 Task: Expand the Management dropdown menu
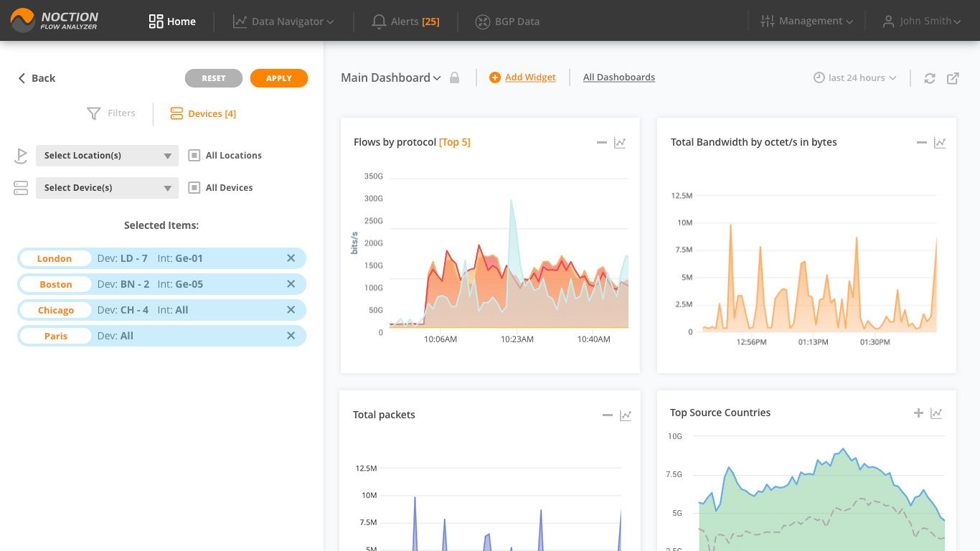[806, 22]
